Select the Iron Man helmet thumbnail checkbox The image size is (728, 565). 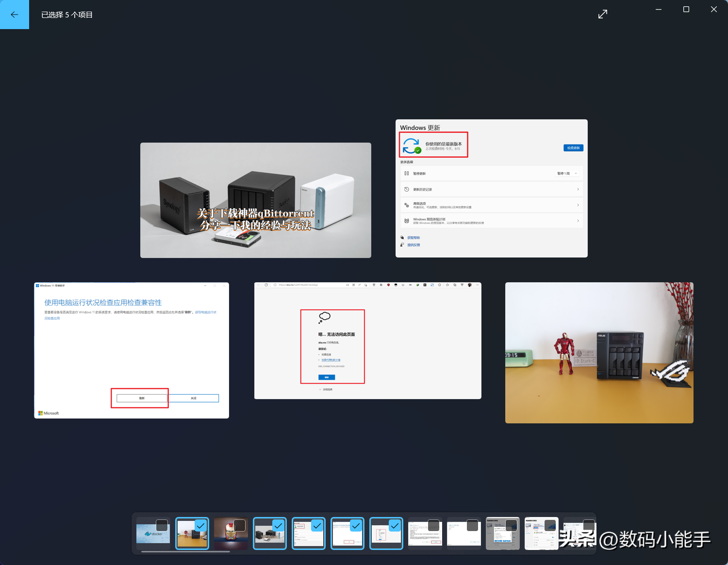[239, 525]
